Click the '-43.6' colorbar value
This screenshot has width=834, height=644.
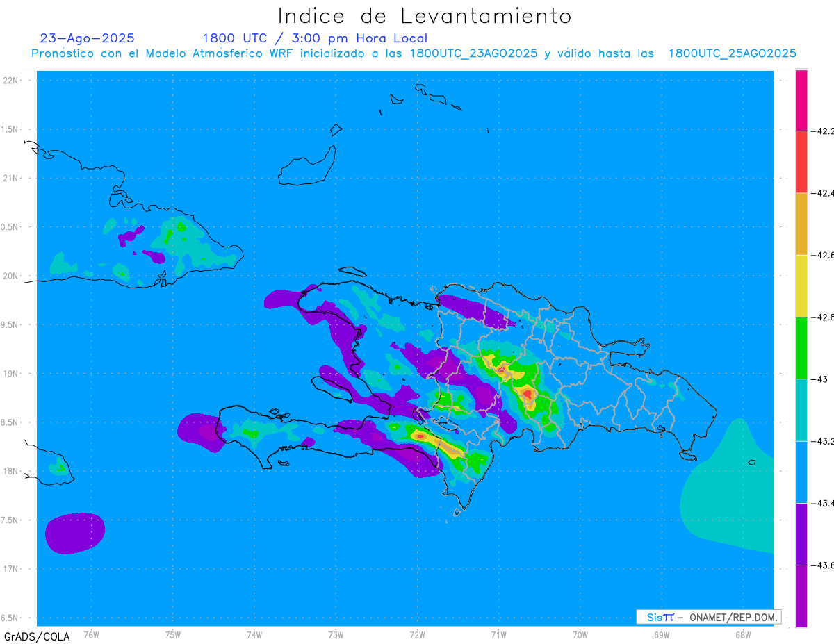pos(824,565)
